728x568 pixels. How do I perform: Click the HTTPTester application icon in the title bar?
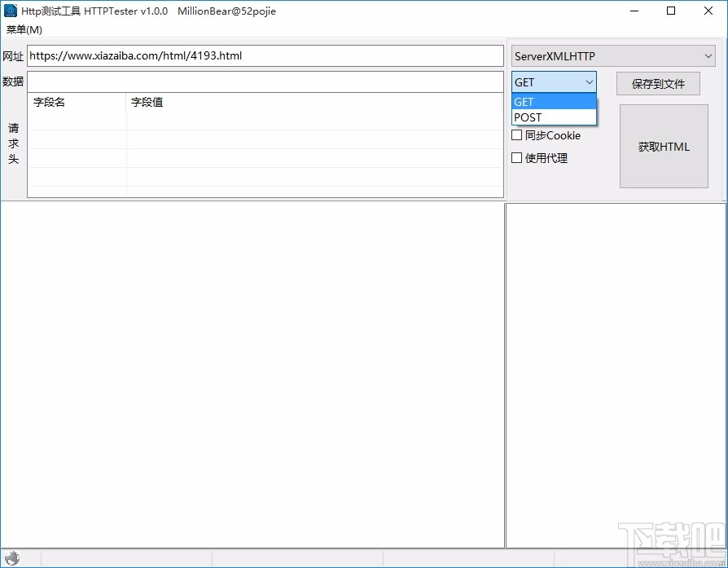pos(10,11)
